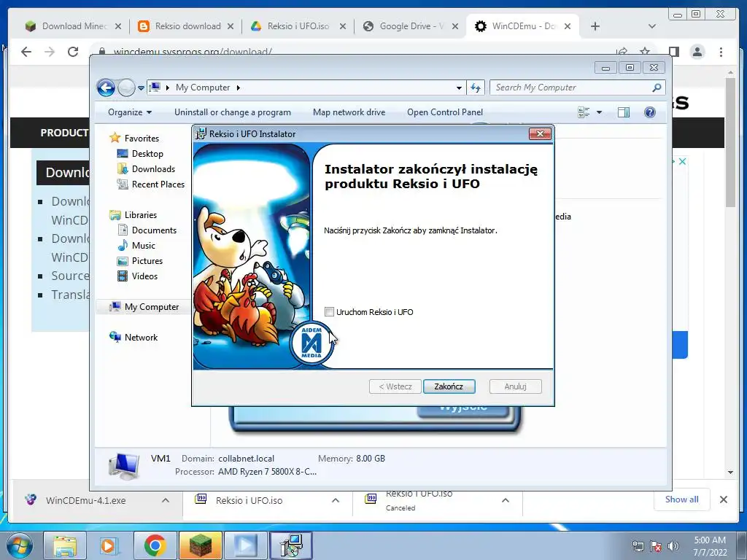Viewport: 747px width, 560px height.
Task: Click the change view icon in Explorer
Action: tap(584, 112)
